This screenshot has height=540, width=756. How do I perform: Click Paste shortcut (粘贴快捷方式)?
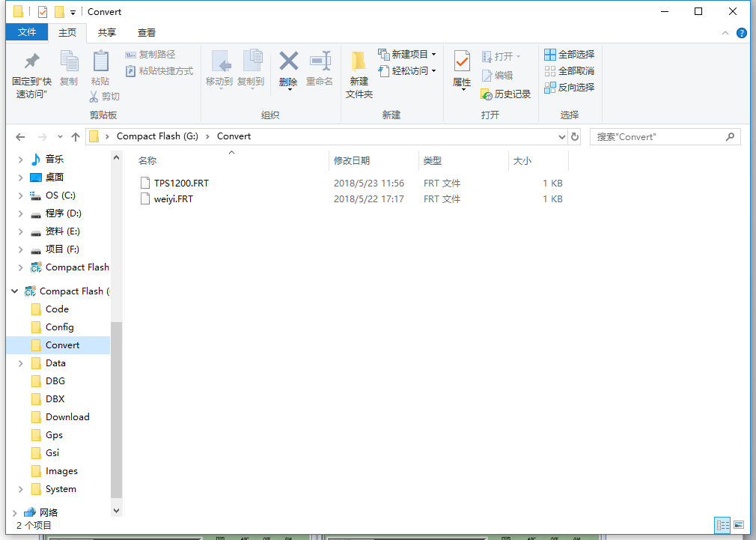coord(159,71)
